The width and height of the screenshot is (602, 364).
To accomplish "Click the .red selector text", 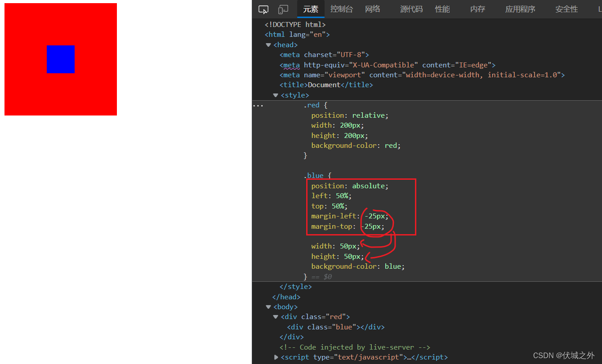I will click(x=311, y=105).
